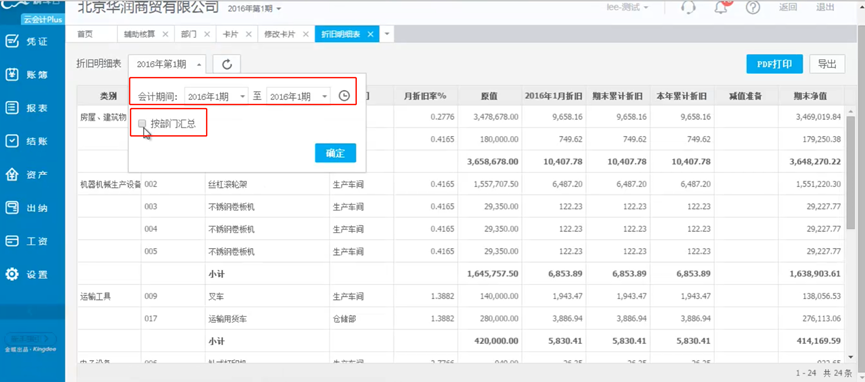865x382 pixels.
Task: Click the 返回 link in header
Action: click(x=788, y=7)
